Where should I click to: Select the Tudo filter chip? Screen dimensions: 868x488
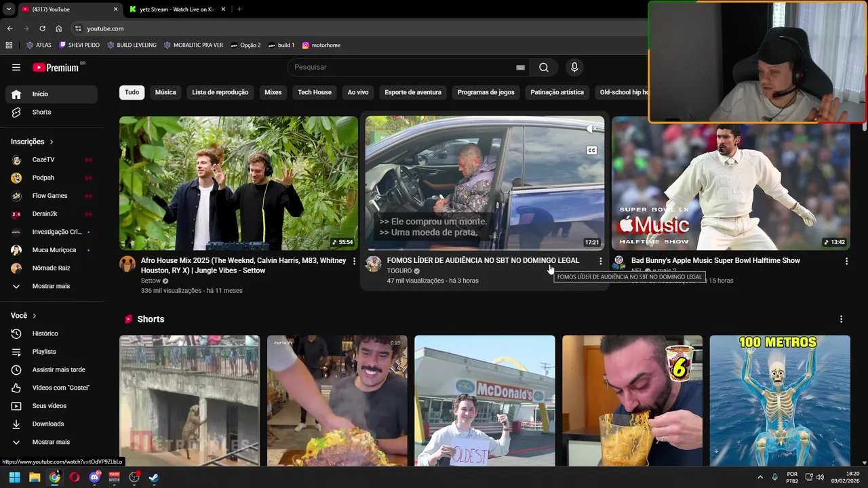132,92
